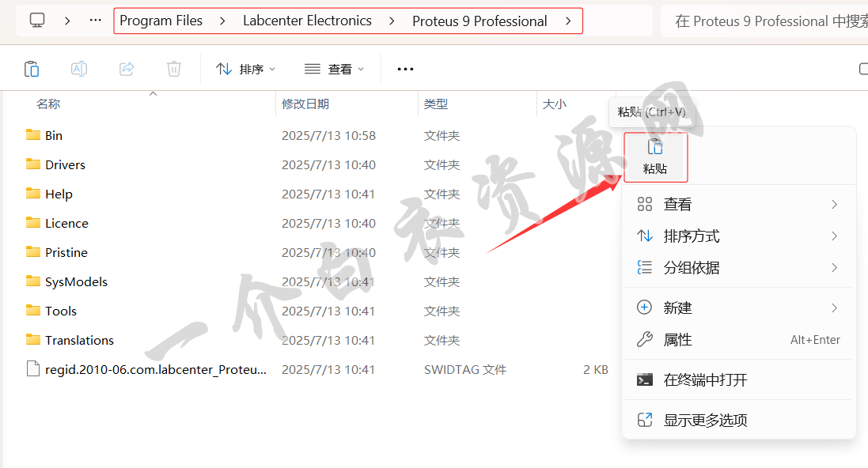Viewport: 868px width, 468px height.
Task: Select the Licence folder name
Action: pyautogui.click(x=67, y=224)
